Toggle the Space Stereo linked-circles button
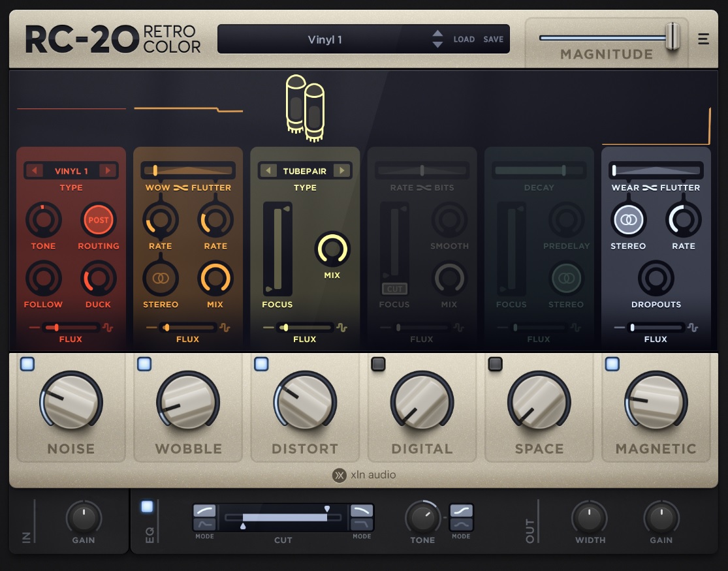 click(x=567, y=279)
